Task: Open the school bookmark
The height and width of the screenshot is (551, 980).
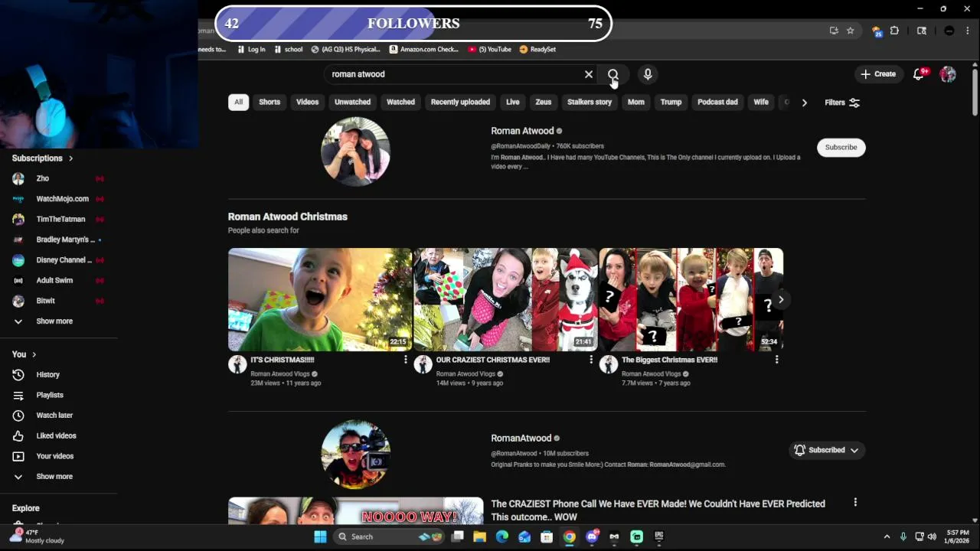Action: [x=289, y=49]
